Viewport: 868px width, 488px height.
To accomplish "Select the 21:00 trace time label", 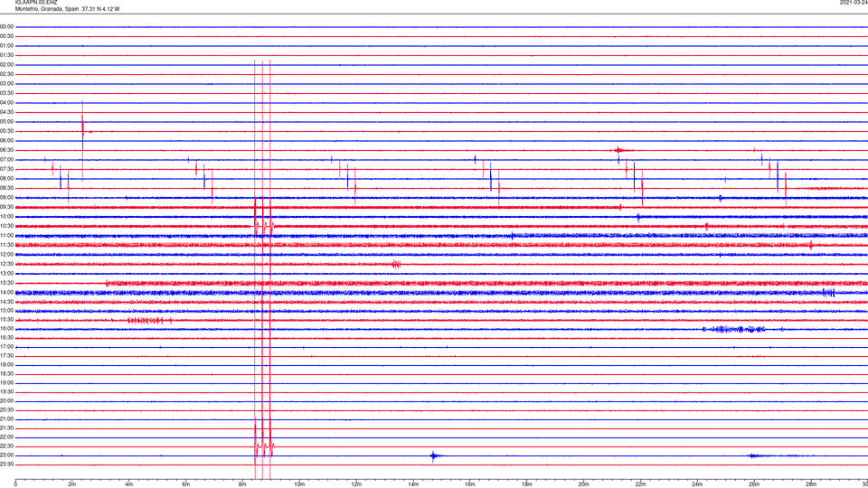I will (x=7, y=419).
